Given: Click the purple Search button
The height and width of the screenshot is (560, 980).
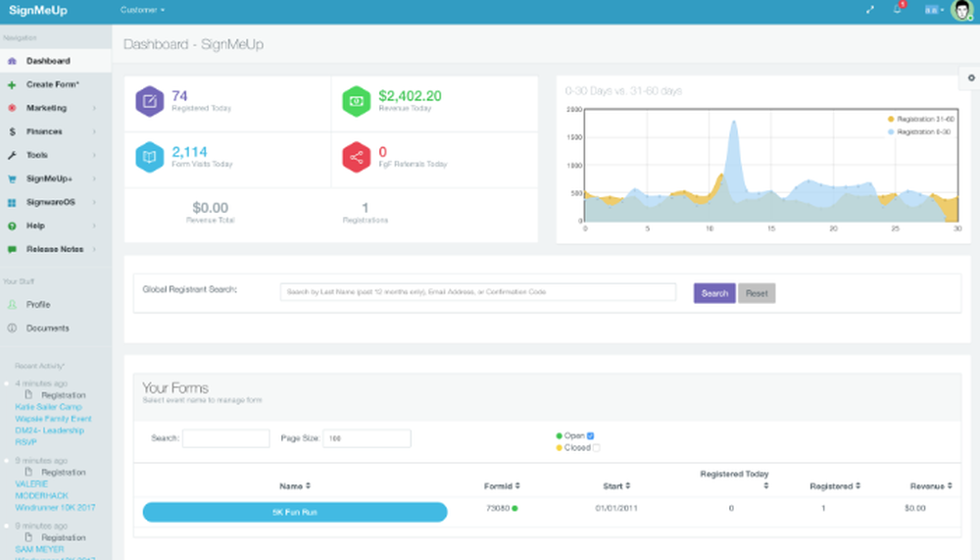Looking at the screenshot, I should coord(714,293).
